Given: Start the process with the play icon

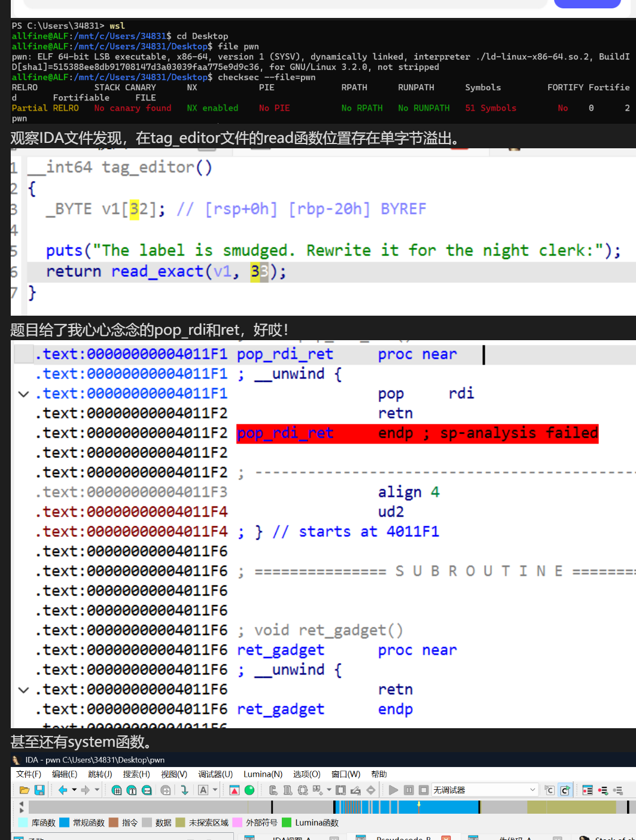Looking at the screenshot, I should pyautogui.click(x=393, y=790).
